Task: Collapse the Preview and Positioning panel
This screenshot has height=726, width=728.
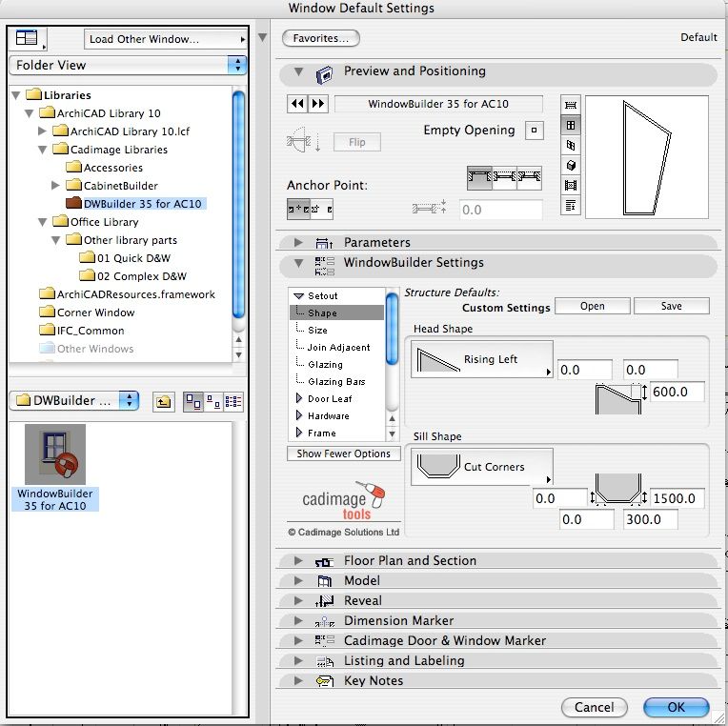Action: (298, 72)
